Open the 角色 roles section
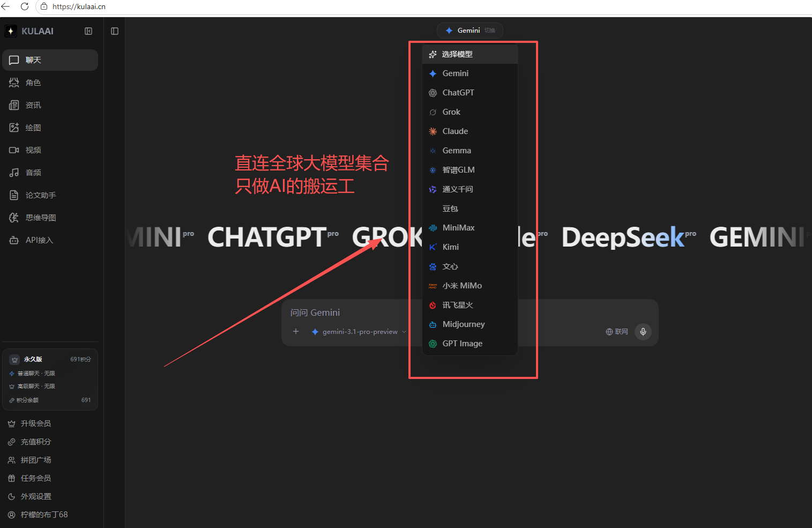This screenshot has height=528, width=812. [50, 83]
